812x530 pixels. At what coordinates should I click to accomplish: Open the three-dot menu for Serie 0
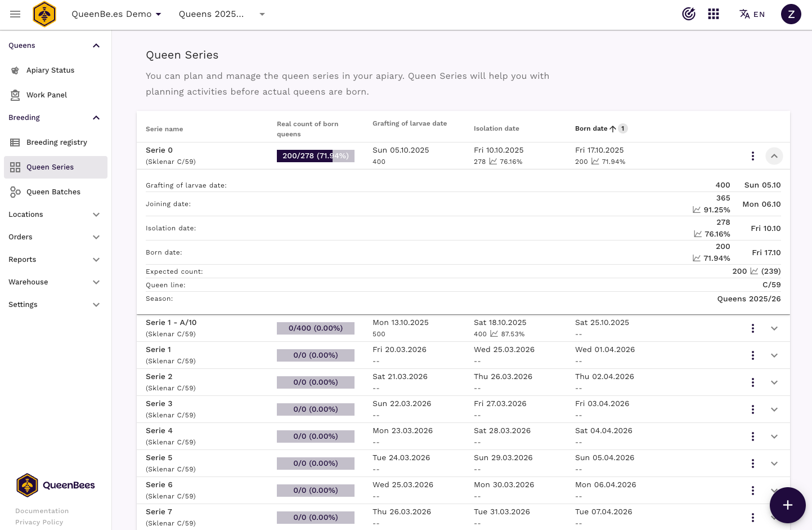point(752,156)
